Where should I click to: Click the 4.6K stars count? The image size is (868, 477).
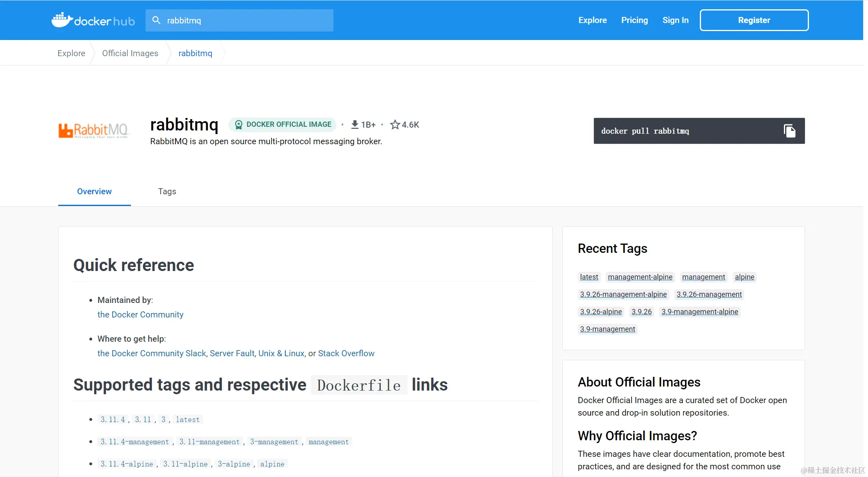coord(410,125)
